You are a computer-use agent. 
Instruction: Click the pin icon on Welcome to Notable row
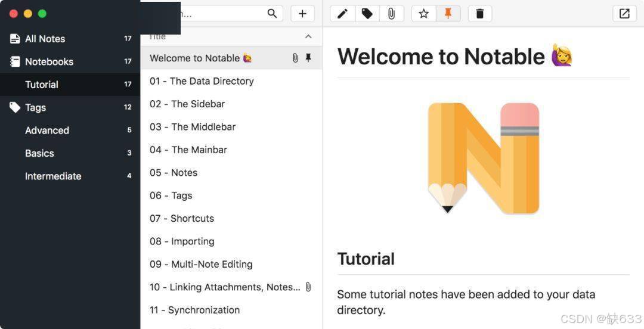pyautogui.click(x=308, y=58)
